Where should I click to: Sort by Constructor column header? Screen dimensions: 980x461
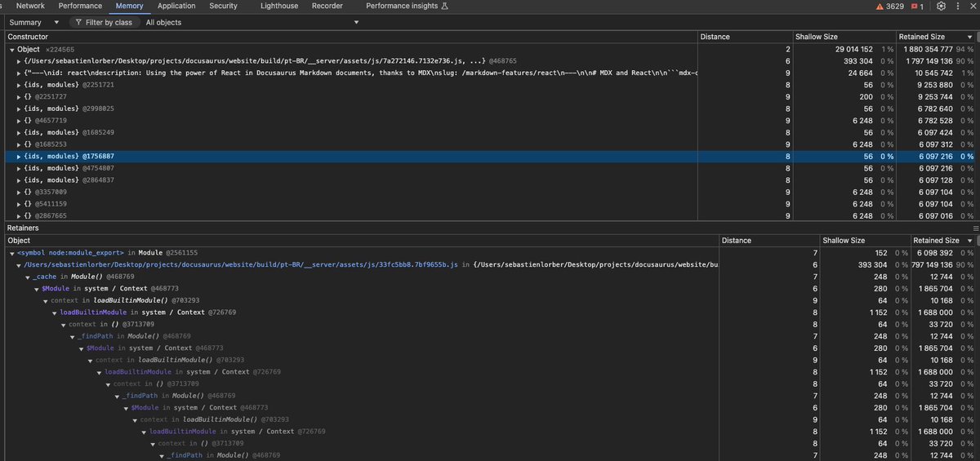350,37
